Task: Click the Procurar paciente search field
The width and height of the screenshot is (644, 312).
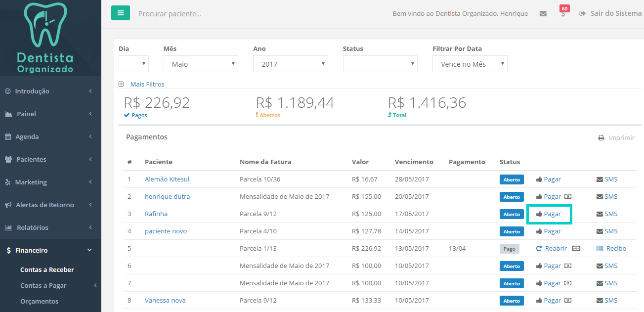Action: 171,13
